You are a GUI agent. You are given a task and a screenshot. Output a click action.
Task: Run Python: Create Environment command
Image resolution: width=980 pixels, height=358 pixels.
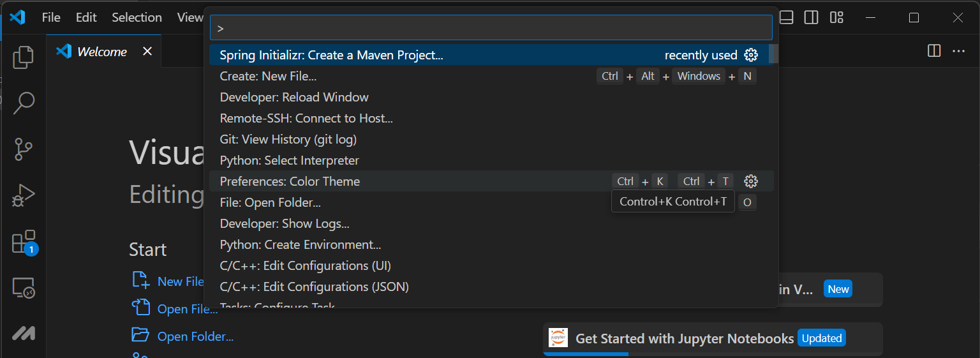[x=491, y=244]
